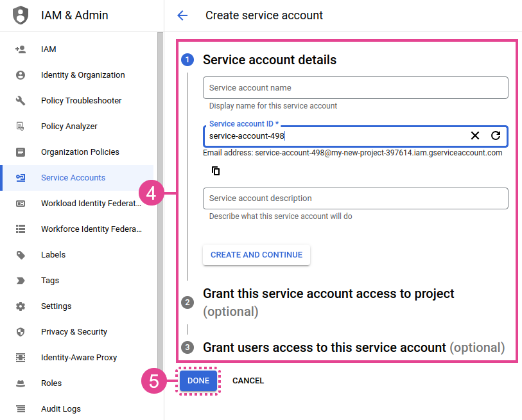Image resolution: width=522 pixels, height=420 pixels.
Task: Copy the service account email address
Action: [x=216, y=171]
